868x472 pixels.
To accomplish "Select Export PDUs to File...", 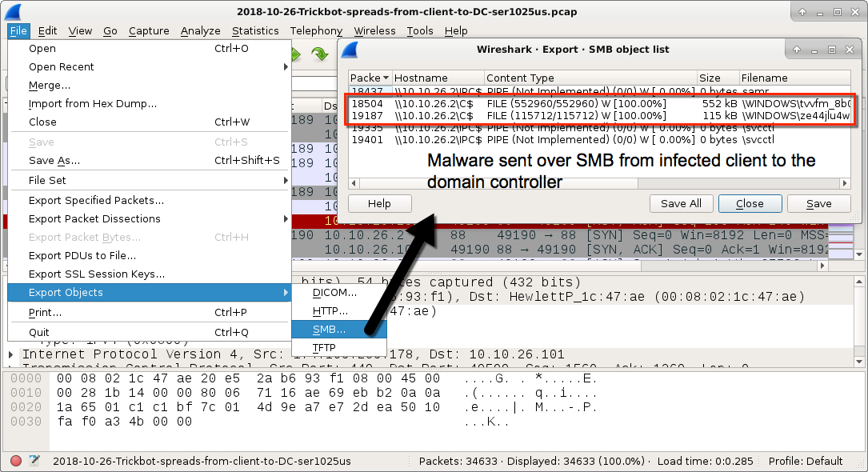I will (150, 256).
